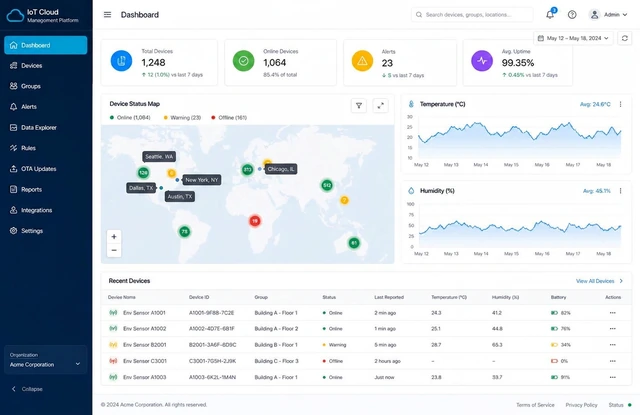The height and width of the screenshot is (415, 640).
Task: Click the green cluster marker on South America
Action: tap(184, 232)
